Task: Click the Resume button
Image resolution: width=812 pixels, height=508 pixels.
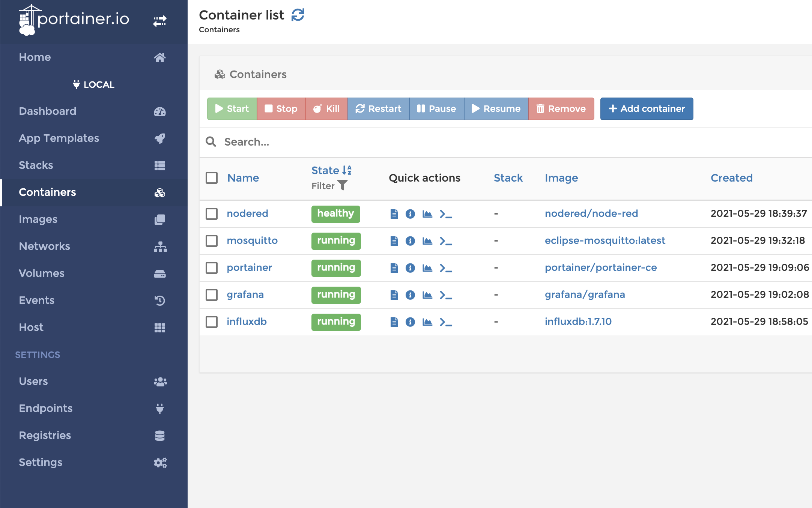Action: coord(496,109)
